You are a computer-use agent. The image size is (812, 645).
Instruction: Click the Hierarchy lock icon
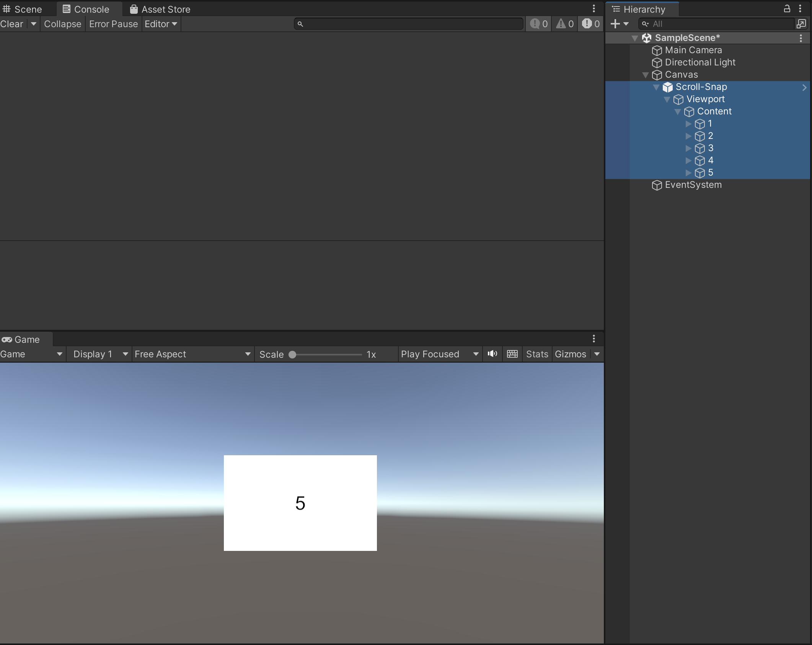point(787,8)
